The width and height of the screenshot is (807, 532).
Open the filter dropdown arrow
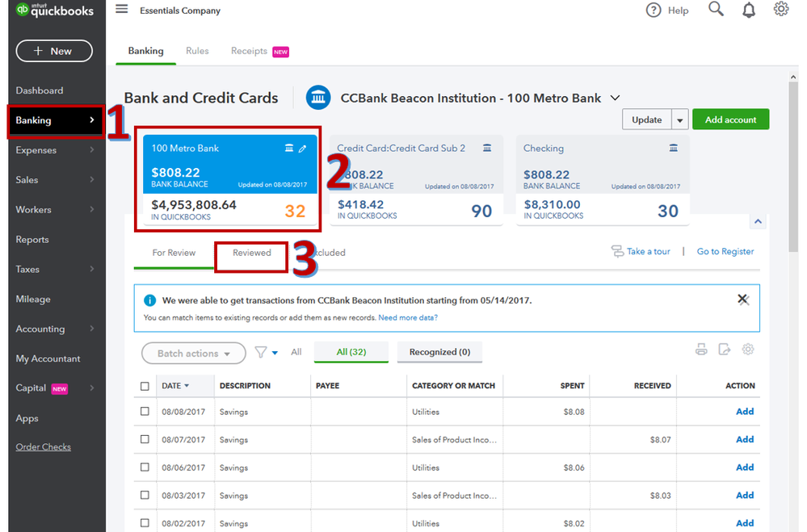click(275, 353)
